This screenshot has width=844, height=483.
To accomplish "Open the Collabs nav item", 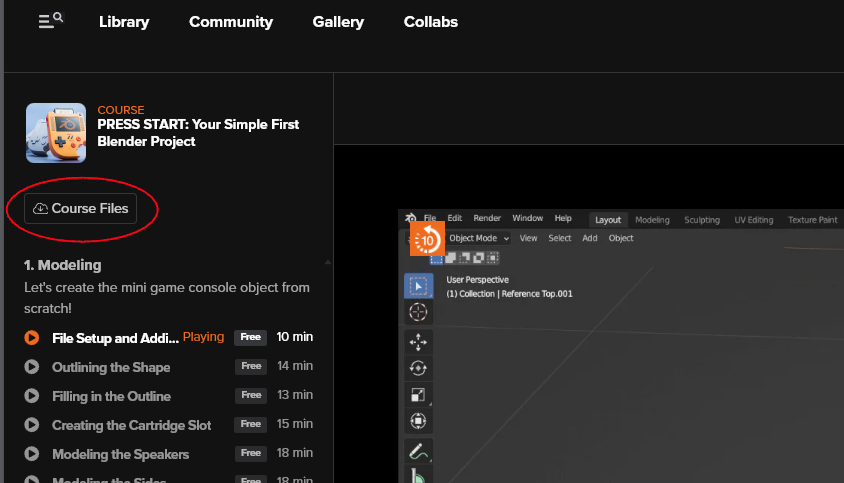I will [431, 22].
